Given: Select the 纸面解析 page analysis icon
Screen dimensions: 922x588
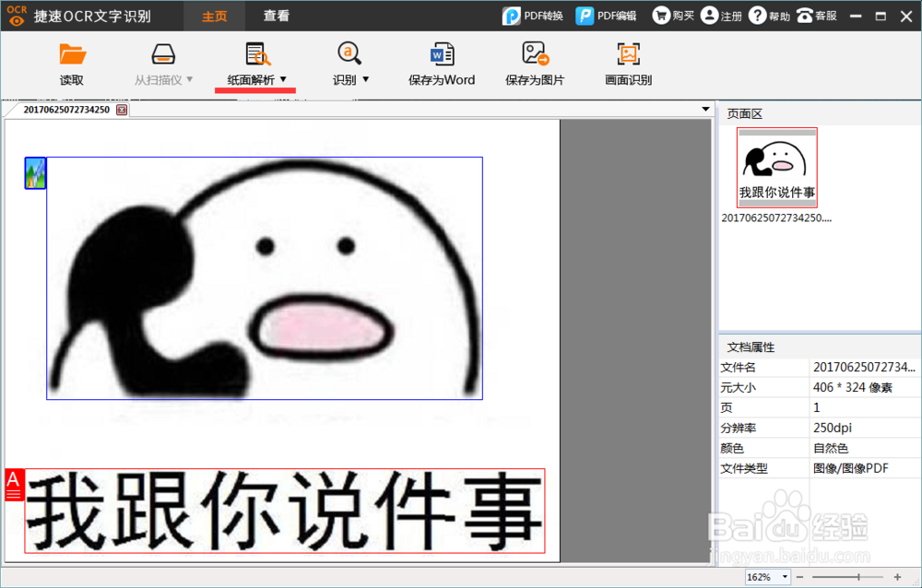Looking at the screenshot, I should [257, 54].
